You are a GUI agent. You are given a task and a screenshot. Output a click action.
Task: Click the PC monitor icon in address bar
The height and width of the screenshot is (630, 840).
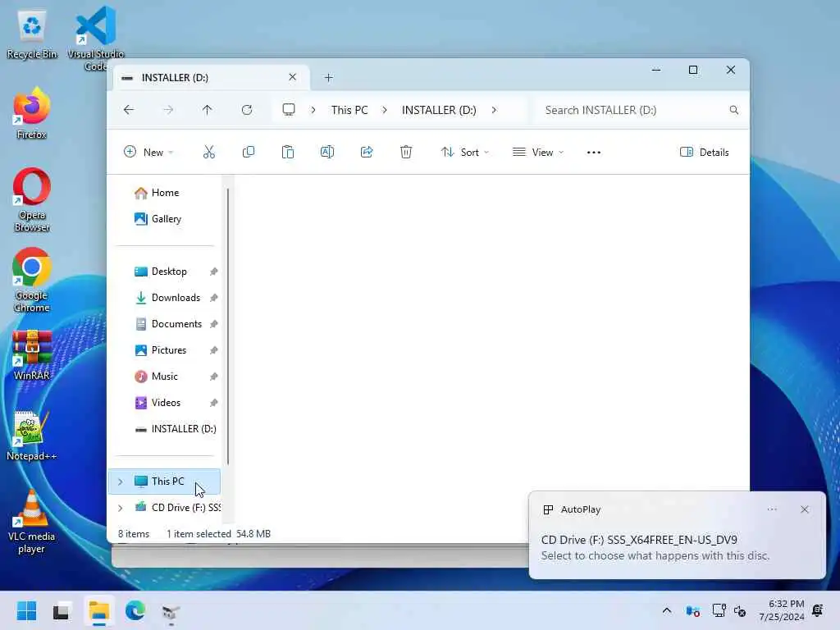pos(289,110)
